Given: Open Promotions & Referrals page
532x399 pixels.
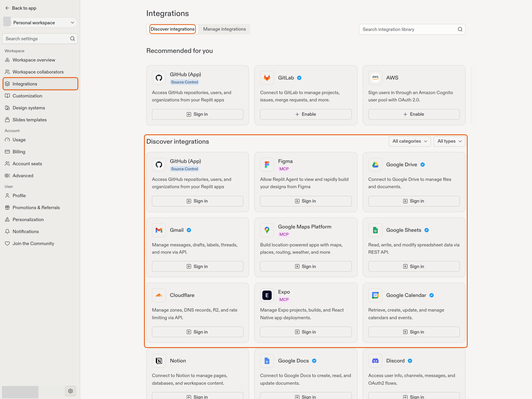Looking at the screenshot, I should click(40, 207).
